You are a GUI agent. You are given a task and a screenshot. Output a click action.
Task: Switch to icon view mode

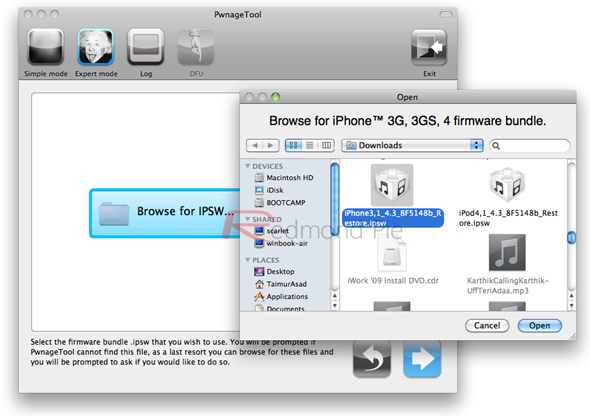point(293,146)
